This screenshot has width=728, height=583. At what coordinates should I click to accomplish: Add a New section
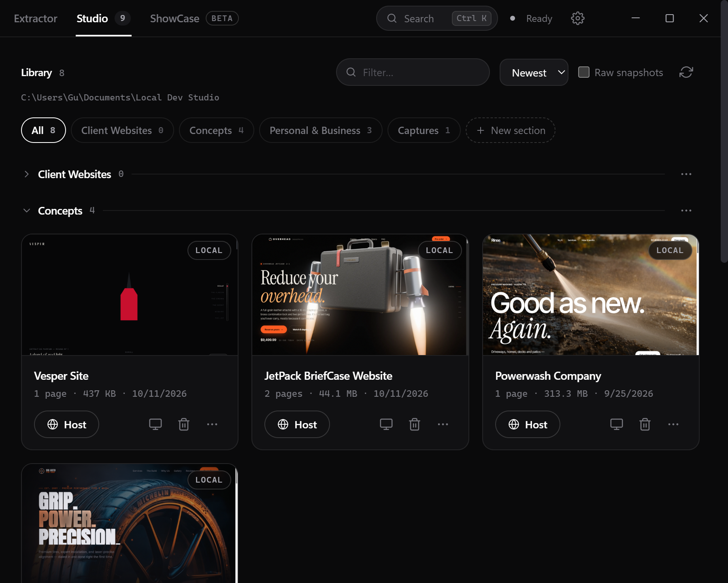[x=511, y=130]
